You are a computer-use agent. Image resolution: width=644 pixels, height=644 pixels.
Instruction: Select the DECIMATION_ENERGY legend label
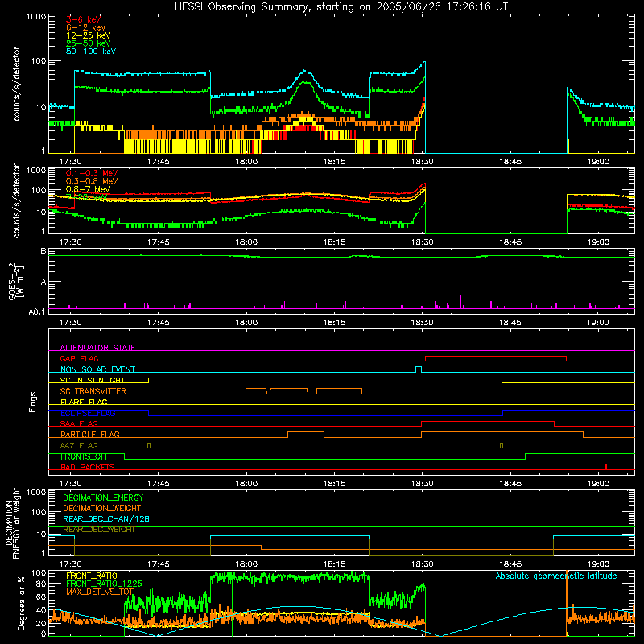pyautogui.click(x=103, y=497)
